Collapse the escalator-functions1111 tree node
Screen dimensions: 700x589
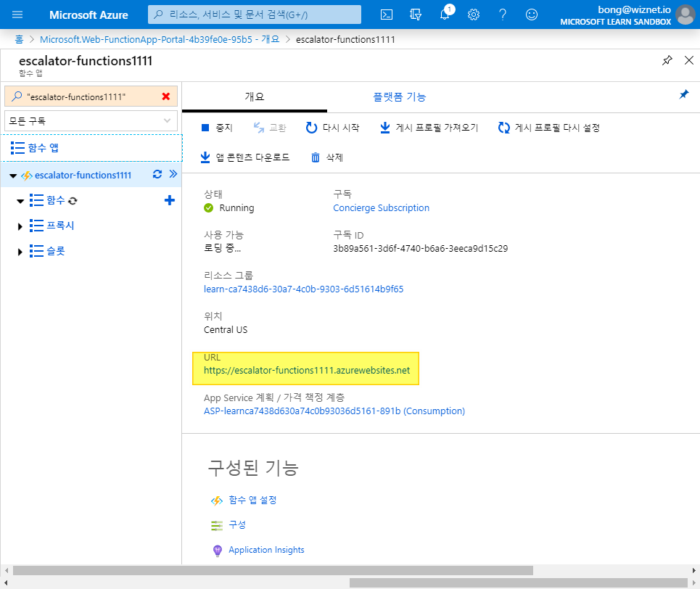13,176
